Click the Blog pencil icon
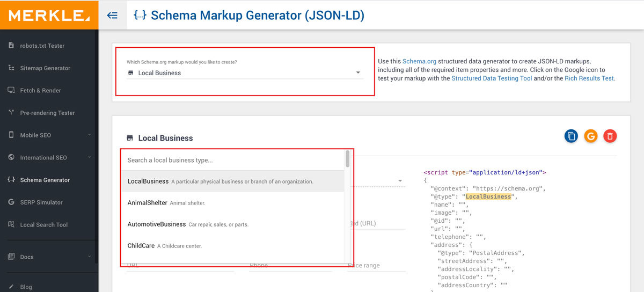This screenshot has height=292, width=644. 11,287
